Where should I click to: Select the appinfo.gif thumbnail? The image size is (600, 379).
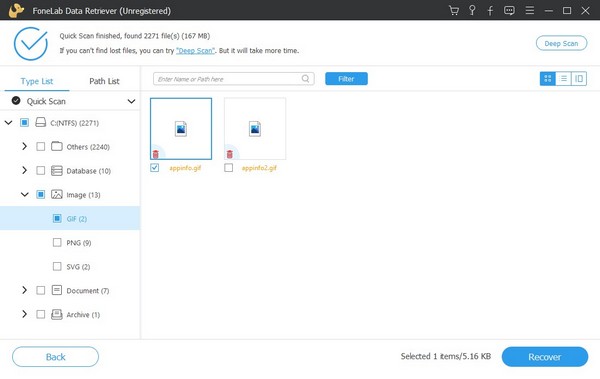pyautogui.click(x=181, y=129)
